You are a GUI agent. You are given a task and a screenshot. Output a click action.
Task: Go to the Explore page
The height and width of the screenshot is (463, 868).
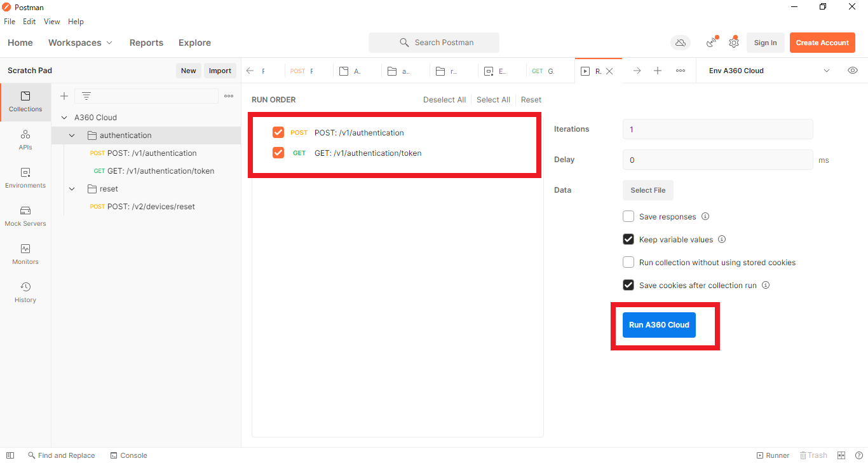[194, 43]
